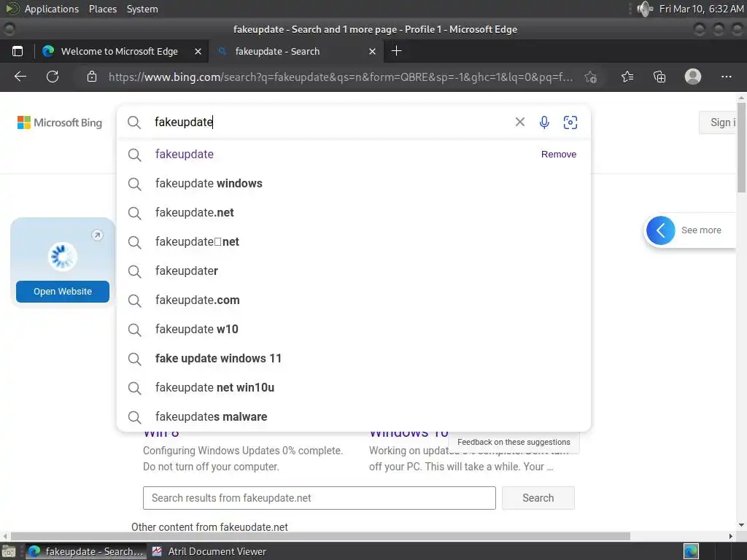Click the browser address bar URL
Viewport: 747px width, 560px height.
click(341, 77)
